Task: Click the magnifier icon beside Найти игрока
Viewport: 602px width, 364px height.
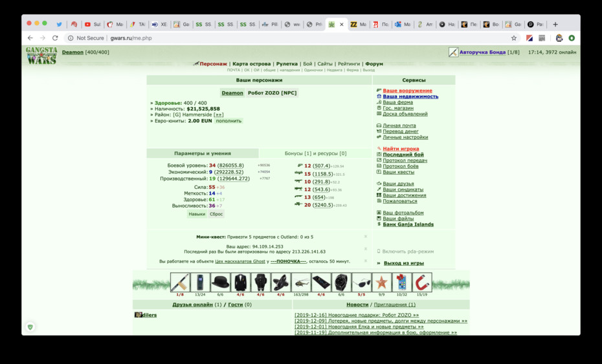Action: (x=379, y=149)
